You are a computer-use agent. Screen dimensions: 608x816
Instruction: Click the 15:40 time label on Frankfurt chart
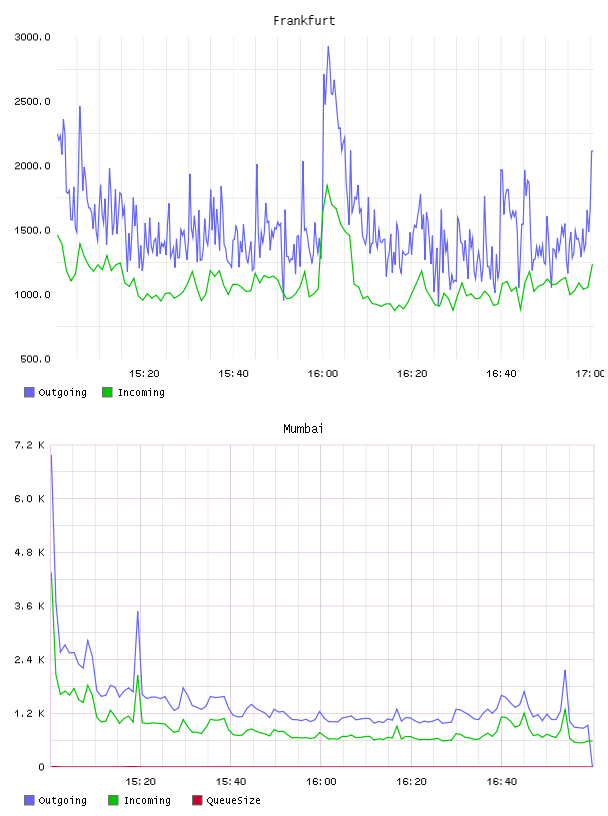[x=233, y=374]
